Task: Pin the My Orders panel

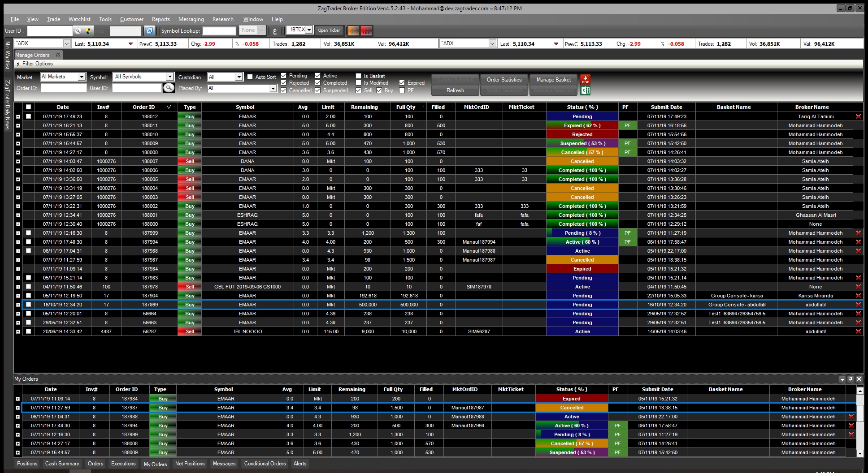Action: 851,379
